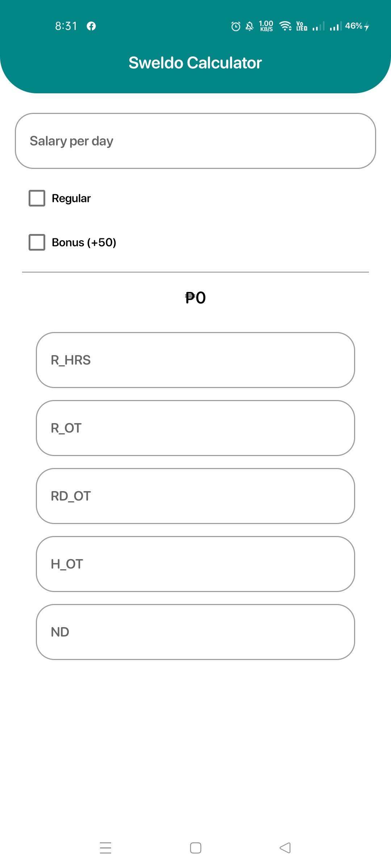Select the R_HRS hours field
This screenshot has width=391, height=868.
[195, 360]
